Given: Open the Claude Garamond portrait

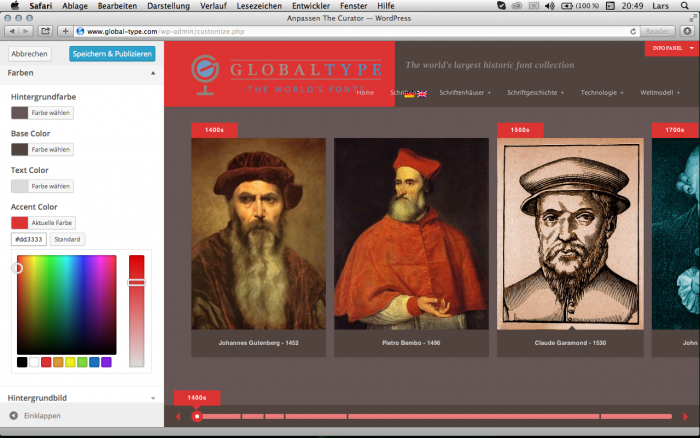Looking at the screenshot, I should click(x=570, y=234).
